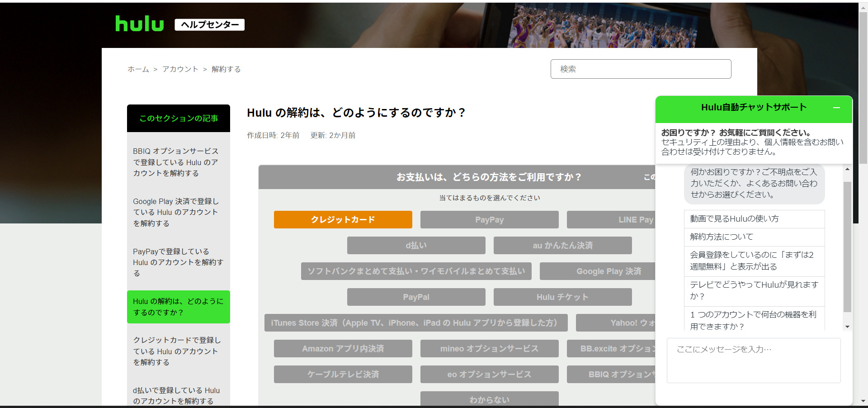Go to ホーム breadcrumb
Image resolution: width=868 pixels, height=408 pixels.
coord(138,69)
